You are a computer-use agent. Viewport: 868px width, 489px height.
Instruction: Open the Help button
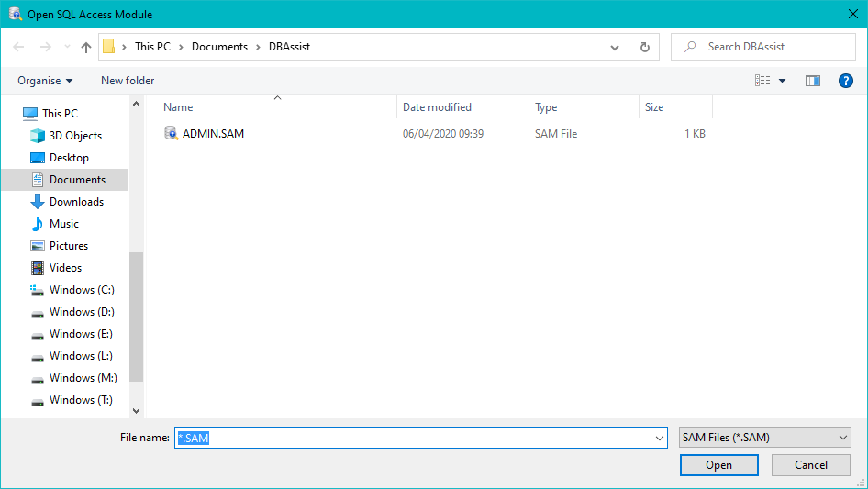coord(845,81)
